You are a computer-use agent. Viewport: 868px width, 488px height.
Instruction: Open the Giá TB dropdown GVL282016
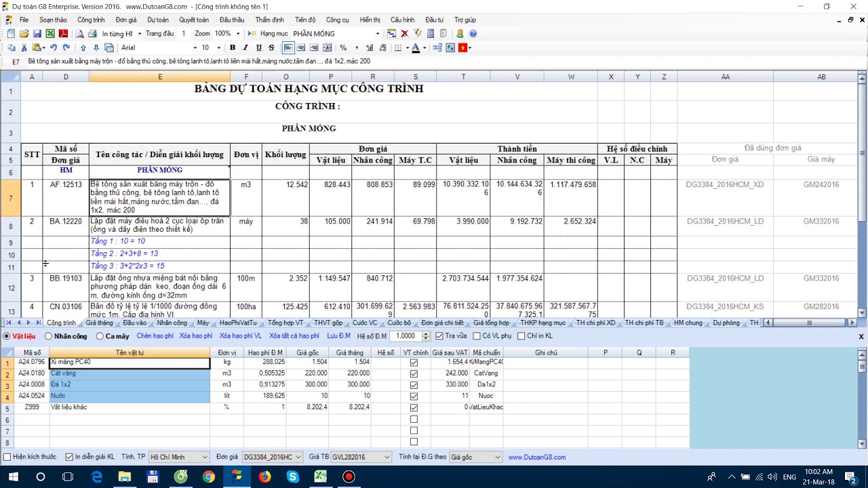click(361, 457)
